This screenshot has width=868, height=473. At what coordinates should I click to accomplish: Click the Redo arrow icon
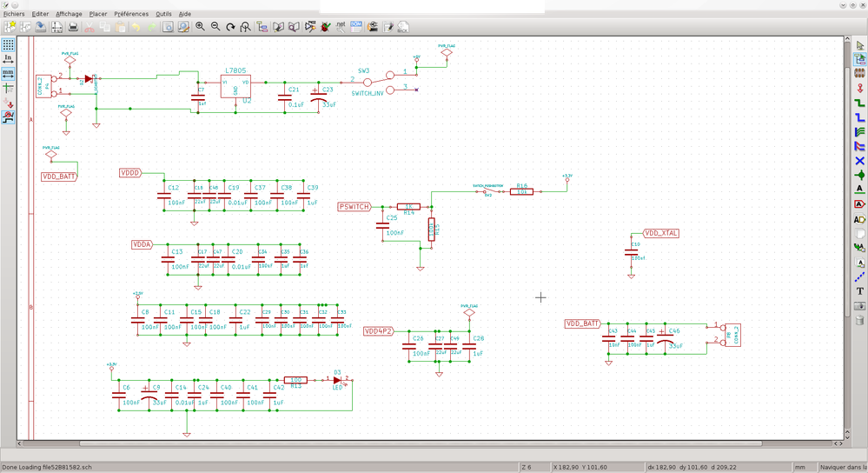(151, 27)
